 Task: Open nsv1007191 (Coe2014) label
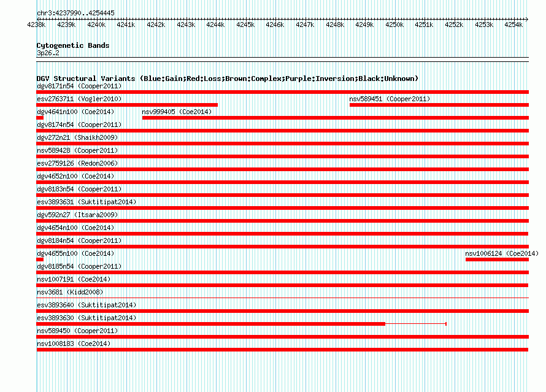(74, 280)
